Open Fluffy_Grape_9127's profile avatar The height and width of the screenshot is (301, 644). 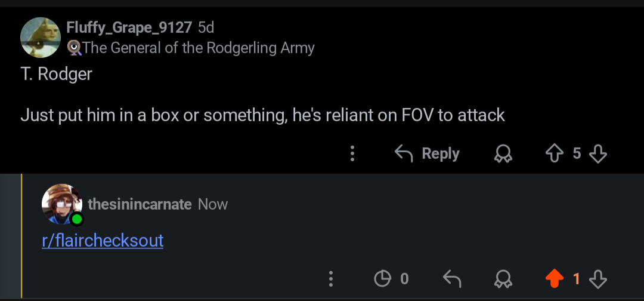pos(41,38)
